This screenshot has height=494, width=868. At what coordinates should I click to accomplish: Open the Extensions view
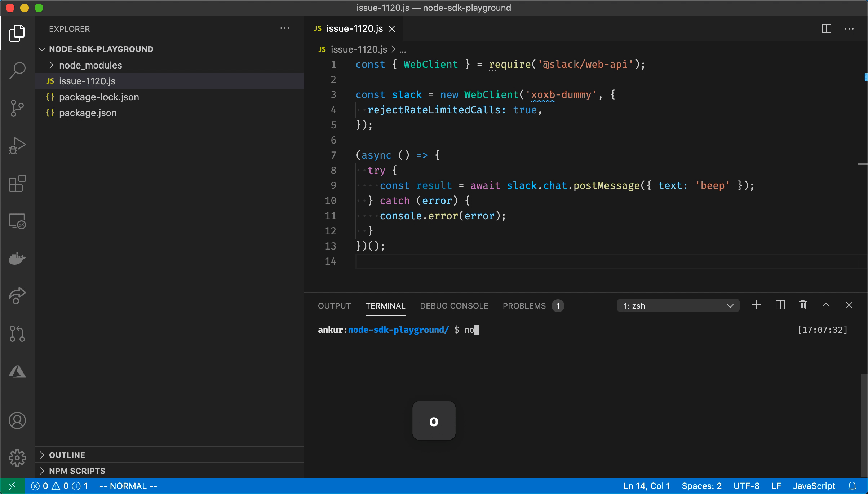point(17,184)
